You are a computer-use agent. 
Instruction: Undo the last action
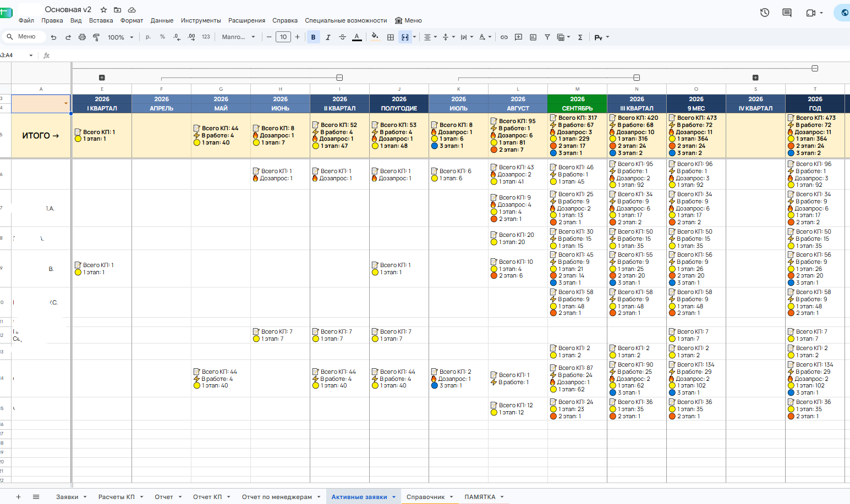[53, 37]
